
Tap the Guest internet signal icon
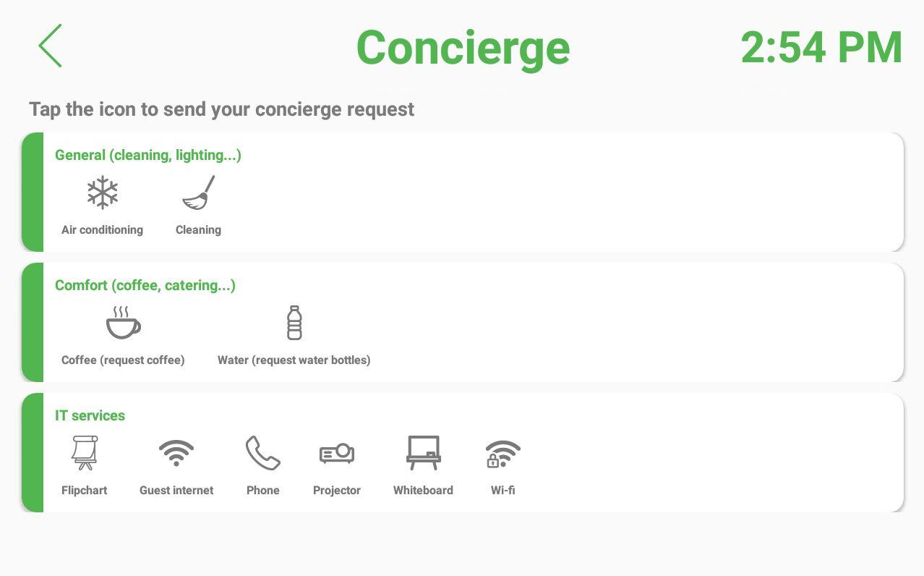[176, 453]
